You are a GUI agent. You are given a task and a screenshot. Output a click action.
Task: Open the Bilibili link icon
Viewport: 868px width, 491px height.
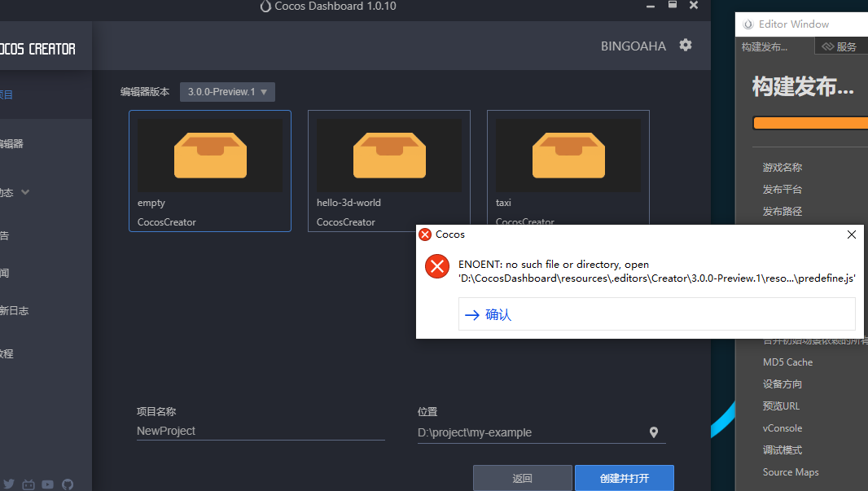click(x=28, y=484)
